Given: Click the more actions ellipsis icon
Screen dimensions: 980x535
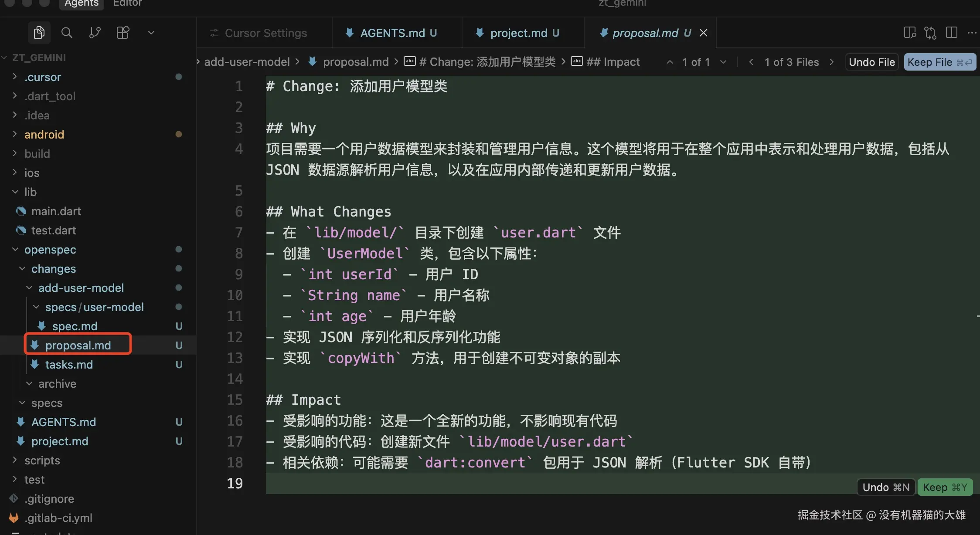Looking at the screenshot, I should tap(972, 33).
